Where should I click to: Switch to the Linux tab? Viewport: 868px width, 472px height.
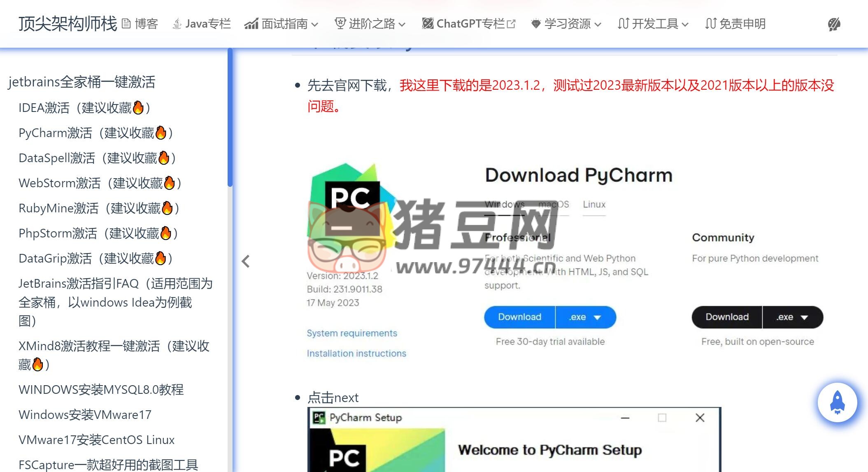coord(594,205)
